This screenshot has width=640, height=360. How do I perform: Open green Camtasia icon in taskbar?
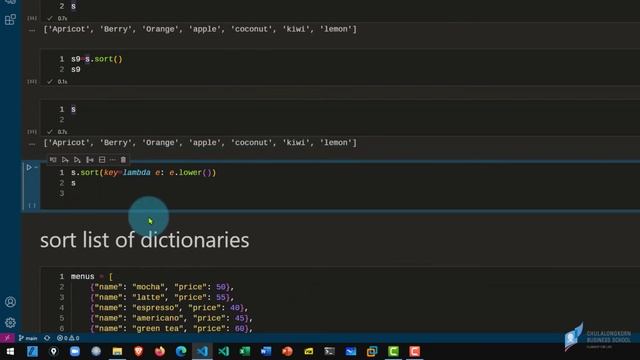coord(393,351)
